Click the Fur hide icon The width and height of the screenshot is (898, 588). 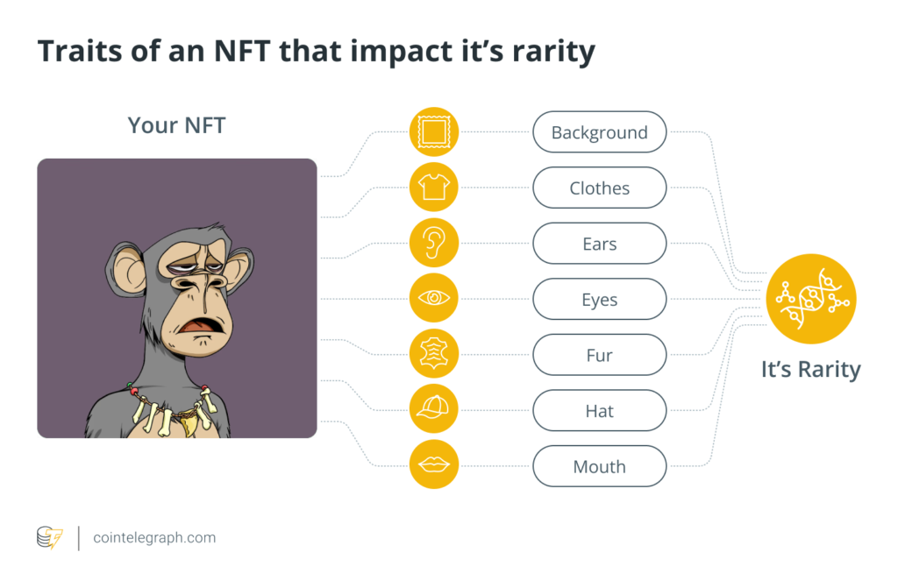coord(433,355)
